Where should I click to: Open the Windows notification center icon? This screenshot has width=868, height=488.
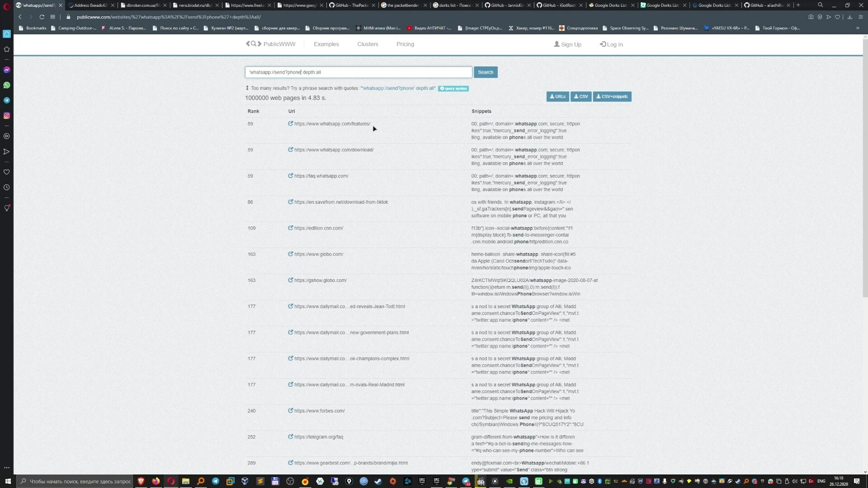856,481
